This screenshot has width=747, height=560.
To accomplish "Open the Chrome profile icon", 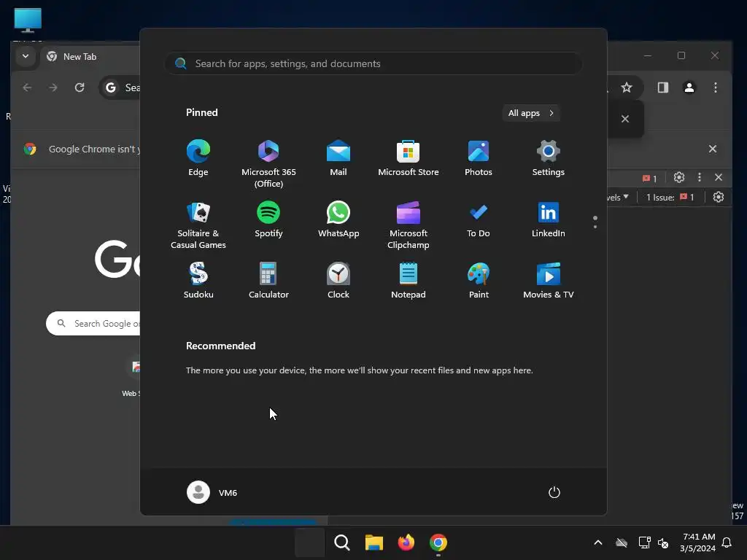I will click(689, 87).
